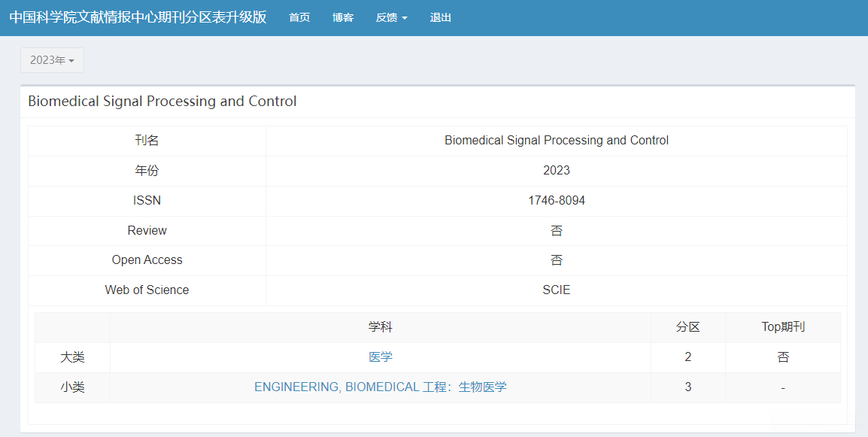Open the 2023年 year selector dropdown
The width and height of the screenshot is (868, 437).
click(52, 60)
